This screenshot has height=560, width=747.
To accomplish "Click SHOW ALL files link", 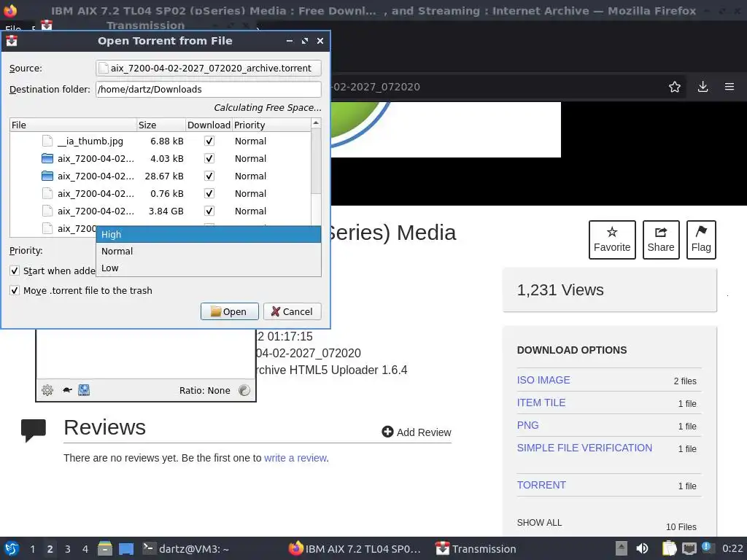I will (539, 523).
